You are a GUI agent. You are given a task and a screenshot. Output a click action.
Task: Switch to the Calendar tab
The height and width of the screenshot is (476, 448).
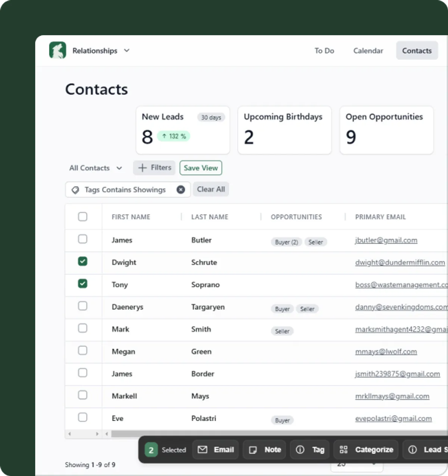368,51
